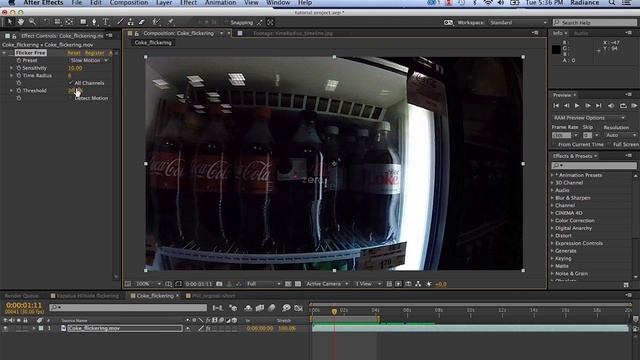Take a snapshot with camera icon
The image size is (640, 360).
219,284
